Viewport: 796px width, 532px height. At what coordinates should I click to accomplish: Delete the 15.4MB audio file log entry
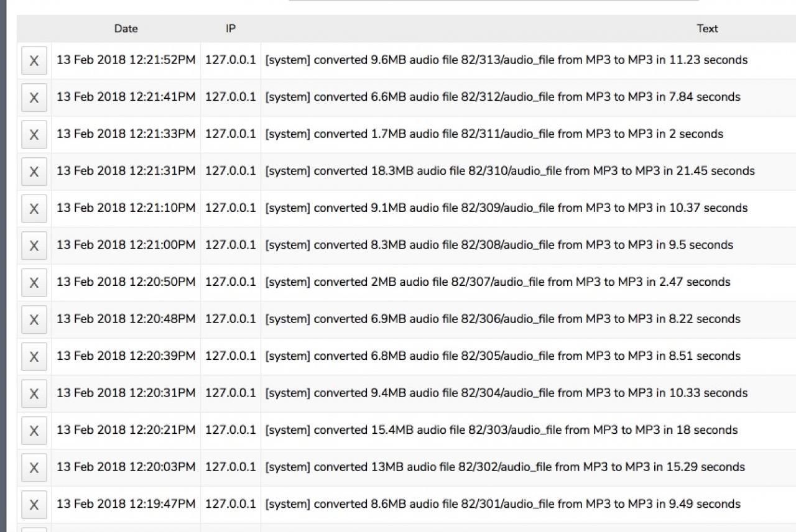(x=34, y=431)
